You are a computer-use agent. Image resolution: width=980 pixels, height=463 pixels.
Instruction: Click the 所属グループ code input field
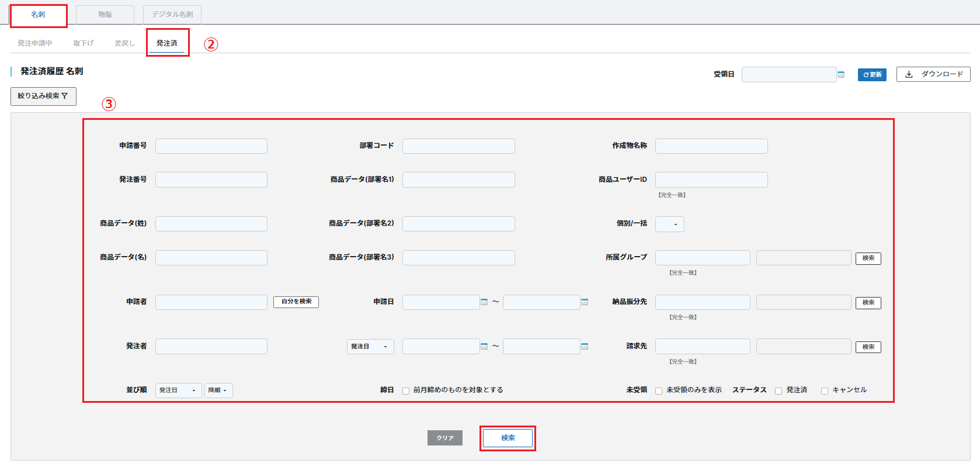pos(703,258)
